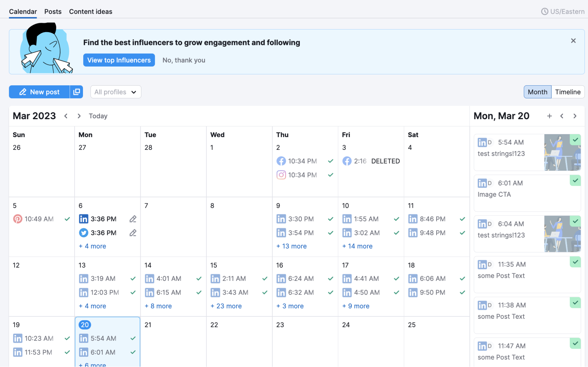Screen dimensions: 588x367
Task: Click the Twitter icon on March 6 post
Action: click(x=84, y=233)
